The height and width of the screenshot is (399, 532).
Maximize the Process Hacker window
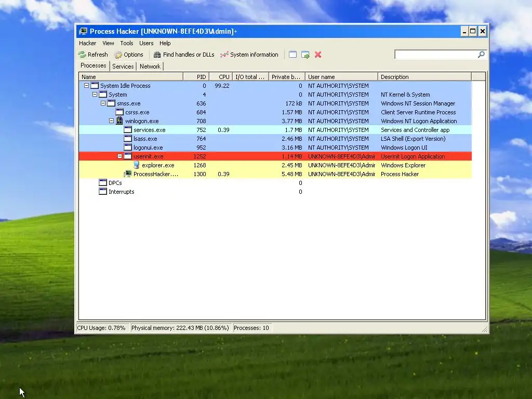[473, 31]
